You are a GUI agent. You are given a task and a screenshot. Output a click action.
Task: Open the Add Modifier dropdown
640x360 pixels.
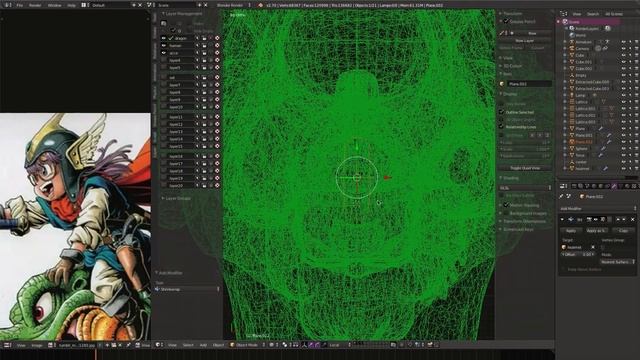click(598, 209)
